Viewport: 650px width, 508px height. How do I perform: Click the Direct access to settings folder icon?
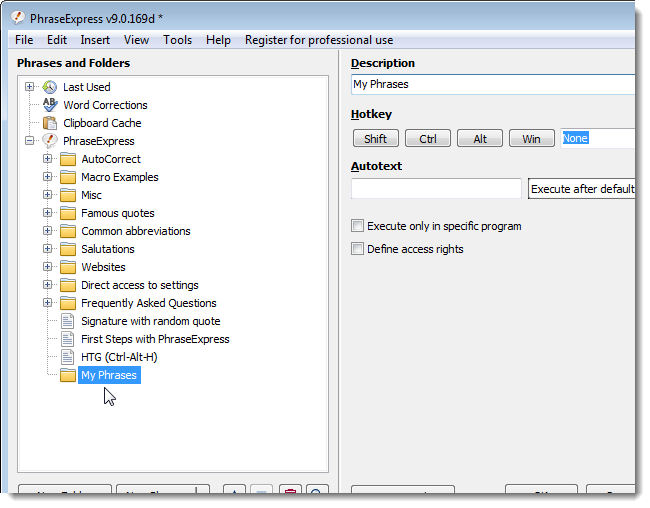[x=68, y=285]
